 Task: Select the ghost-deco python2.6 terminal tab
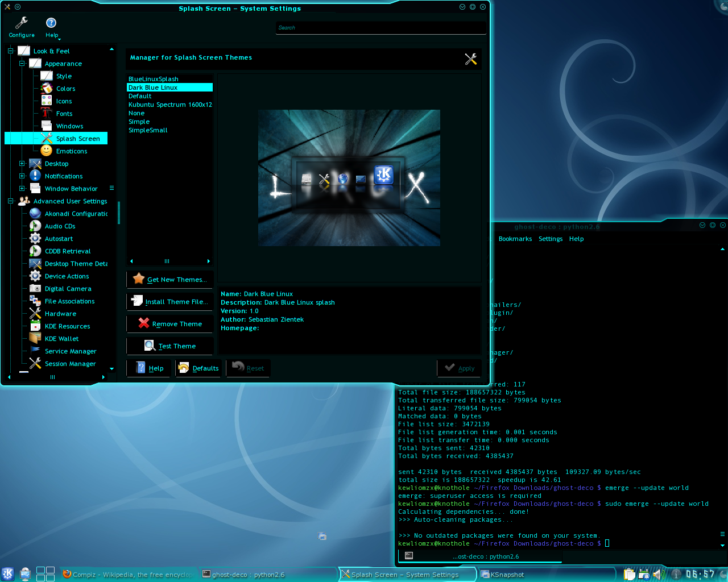tap(480, 556)
